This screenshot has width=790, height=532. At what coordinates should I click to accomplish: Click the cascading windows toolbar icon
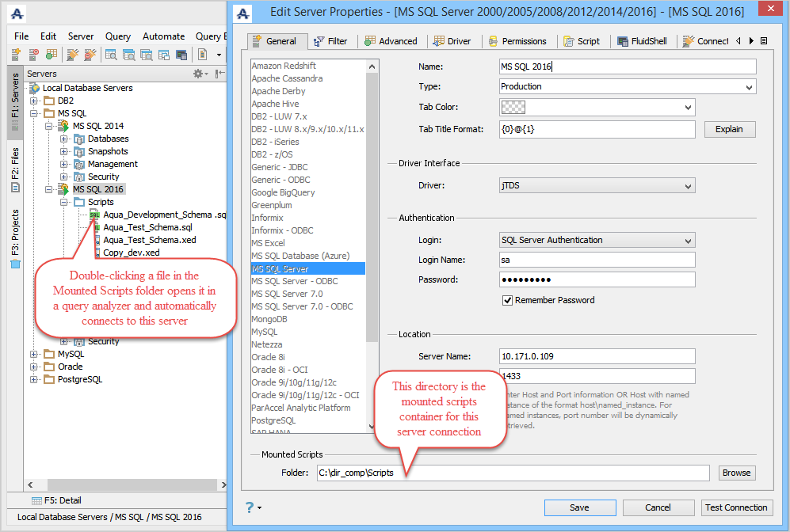[x=164, y=55]
